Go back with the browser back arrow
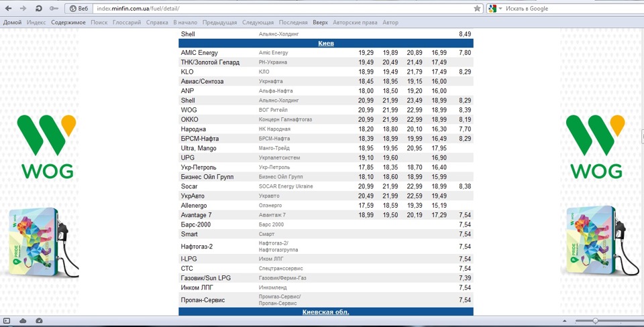 click(x=8, y=8)
